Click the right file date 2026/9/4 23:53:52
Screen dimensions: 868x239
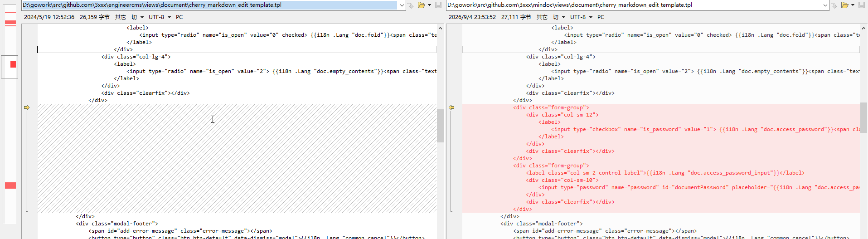472,17
